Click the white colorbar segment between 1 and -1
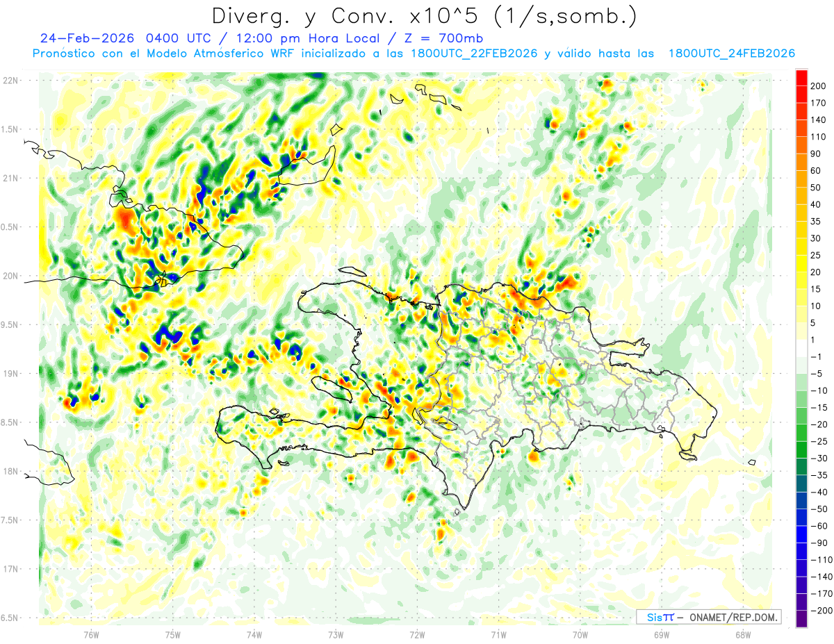 click(x=801, y=348)
